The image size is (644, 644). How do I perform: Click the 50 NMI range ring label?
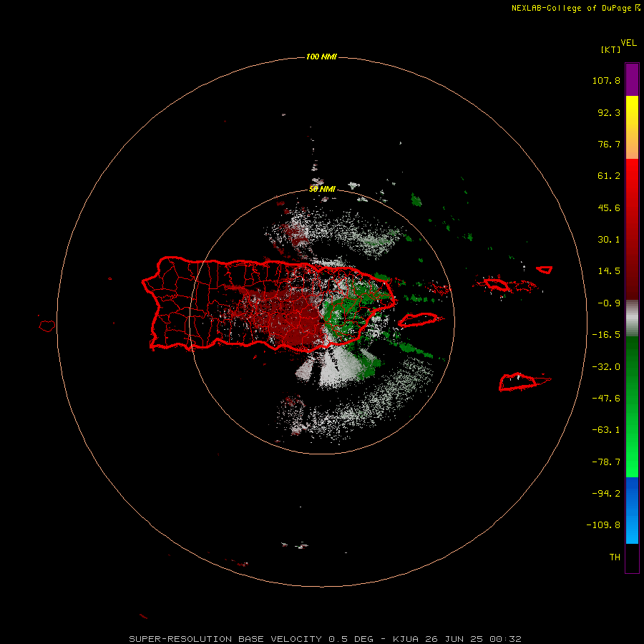322,189
